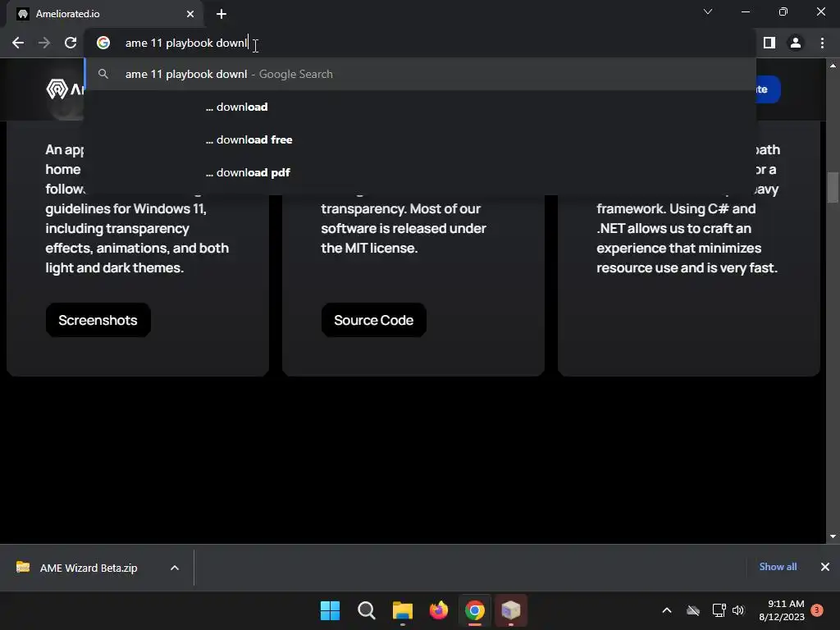The image size is (840, 630).
Task: Open the Screenshots button
Action: [x=98, y=320]
